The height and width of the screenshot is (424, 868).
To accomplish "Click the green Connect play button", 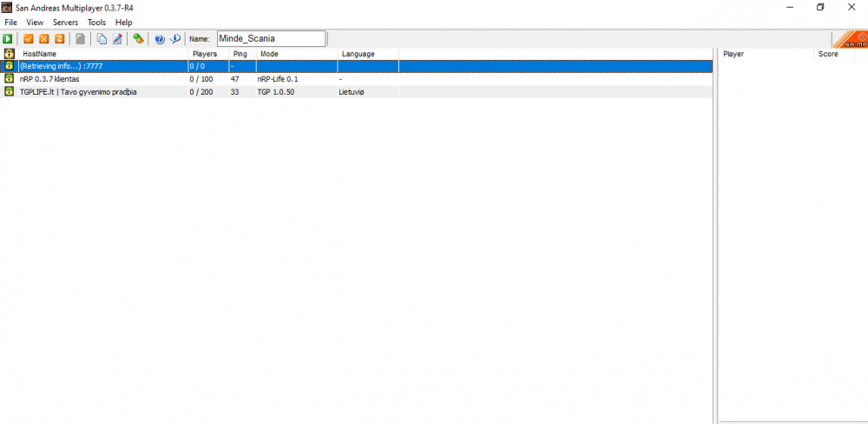I will [x=8, y=39].
